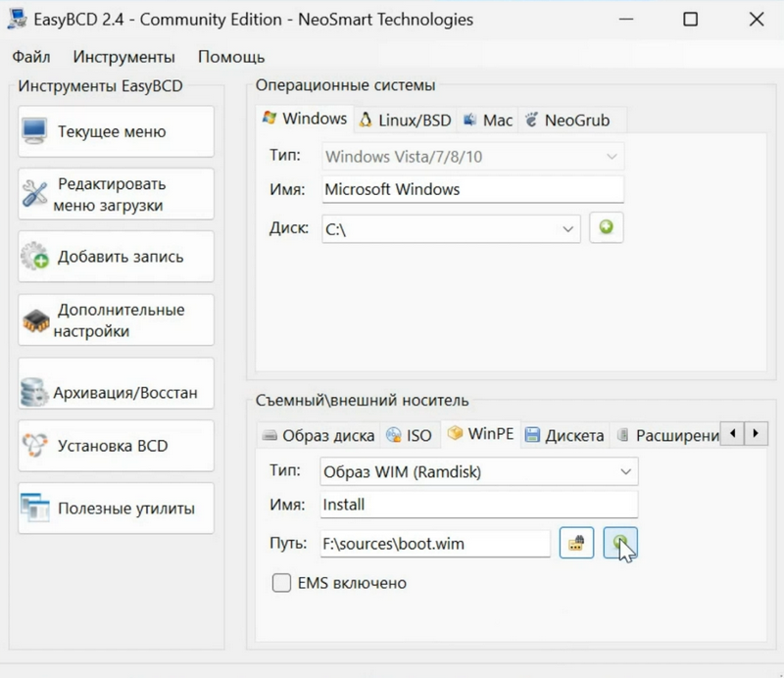Click the green add entry icon beside Path
The width and height of the screenshot is (784, 678).
tap(619, 544)
